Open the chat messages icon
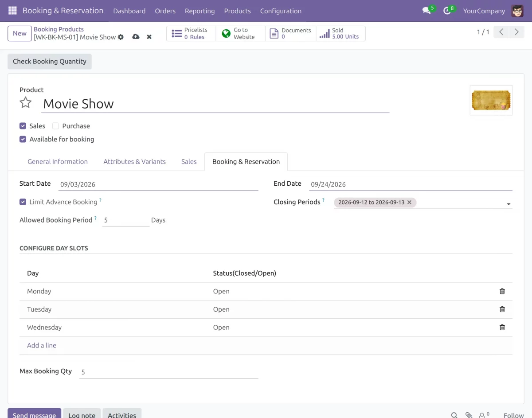The image size is (532, 418). click(426, 11)
